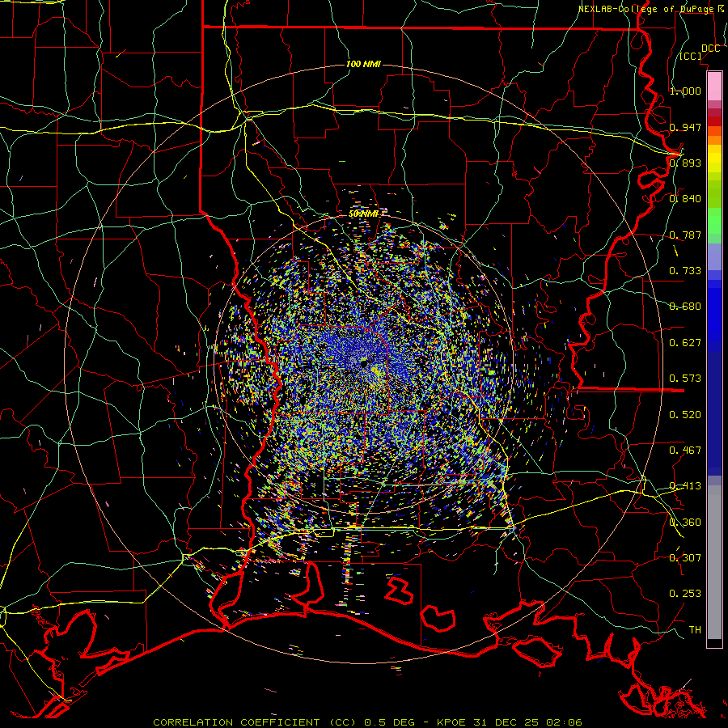Click the 0.360 color scale value
The width and height of the screenshot is (728, 728).
pyautogui.click(x=685, y=522)
